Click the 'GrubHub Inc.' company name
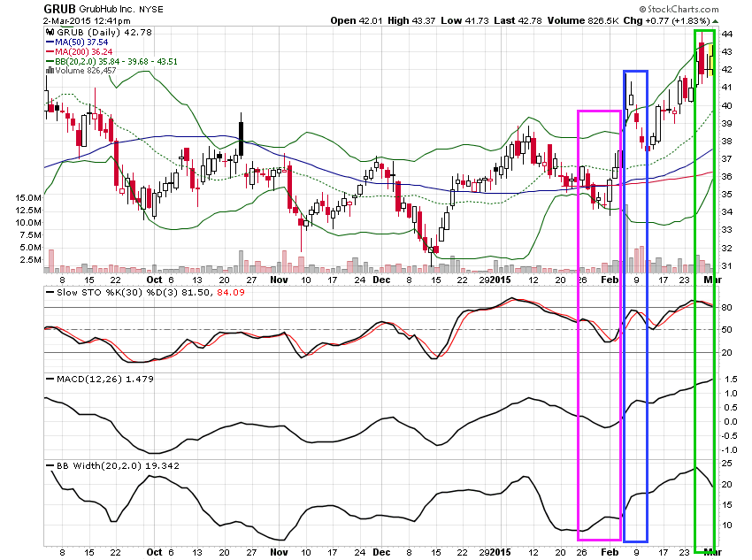Screen dimensions: 752x560 point(107,9)
